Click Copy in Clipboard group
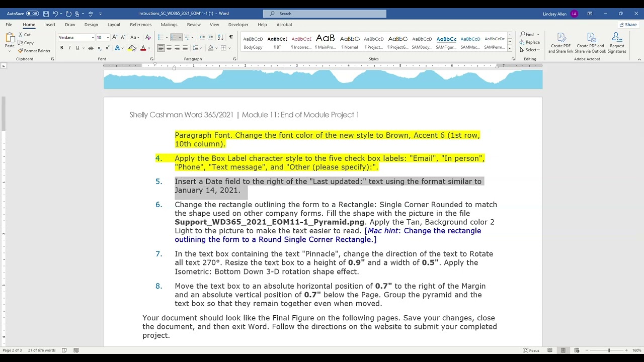644x362 pixels. [x=26, y=43]
